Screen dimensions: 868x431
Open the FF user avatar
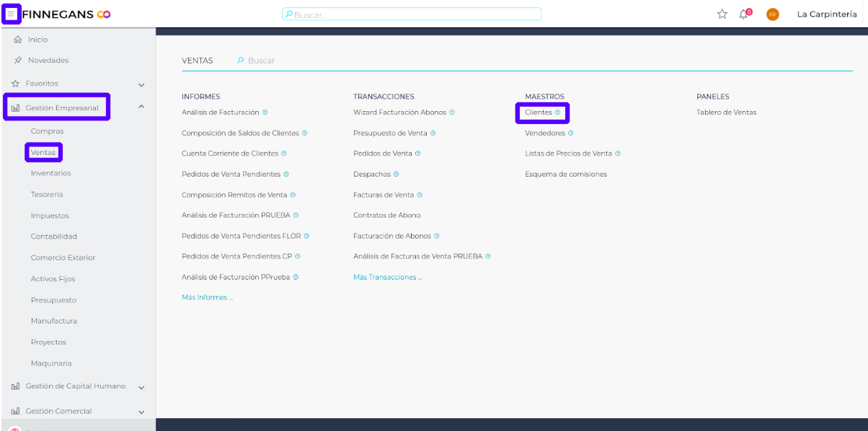click(773, 14)
